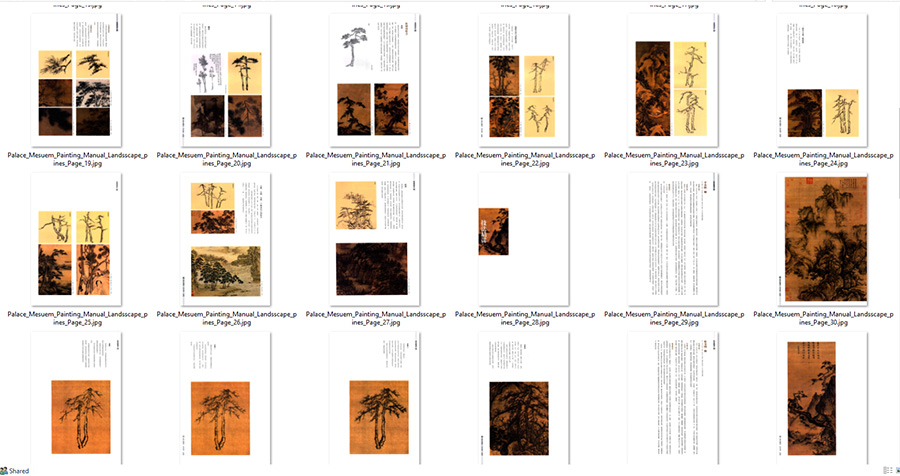900x476 pixels.
Task: Click file name ending Page_24.jpg
Action: click(x=824, y=159)
